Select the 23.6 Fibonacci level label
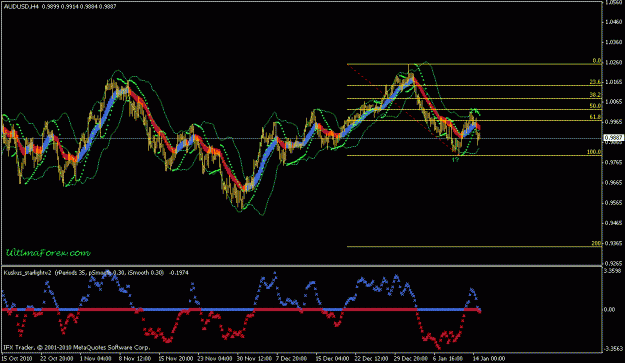 tap(596, 82)
